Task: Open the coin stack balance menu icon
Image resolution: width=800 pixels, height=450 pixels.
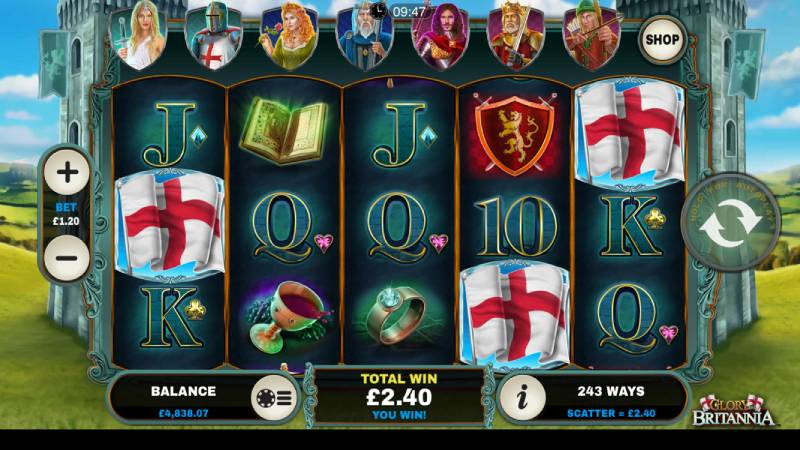Action: tap(274, 398)
